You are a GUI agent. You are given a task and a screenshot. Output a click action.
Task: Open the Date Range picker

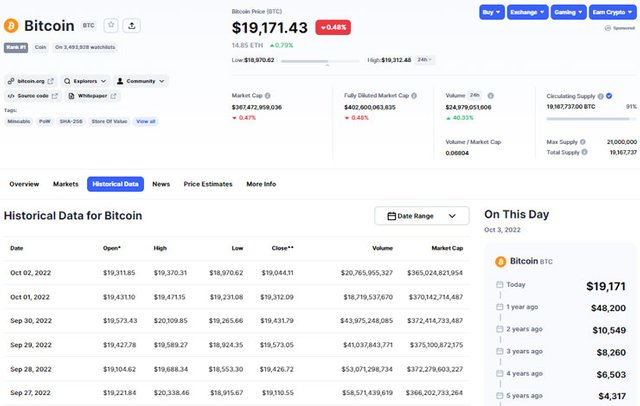pos(422,216)
